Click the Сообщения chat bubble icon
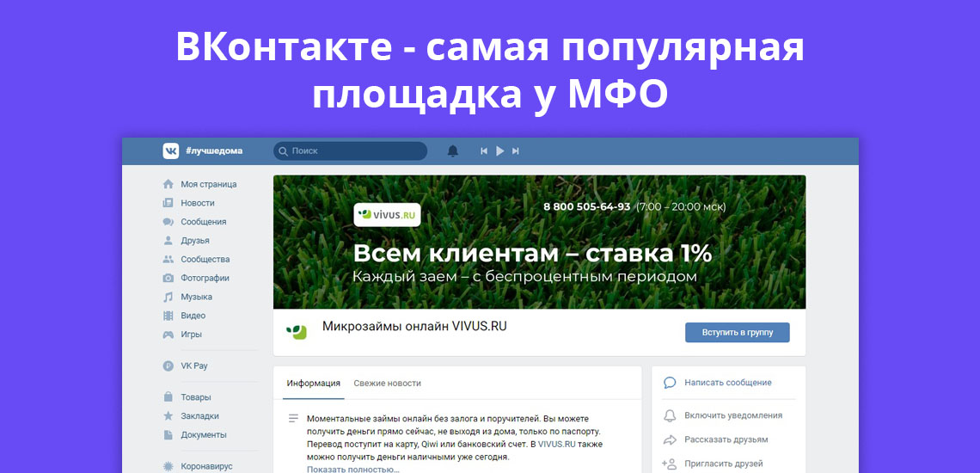 coord(168,222)
